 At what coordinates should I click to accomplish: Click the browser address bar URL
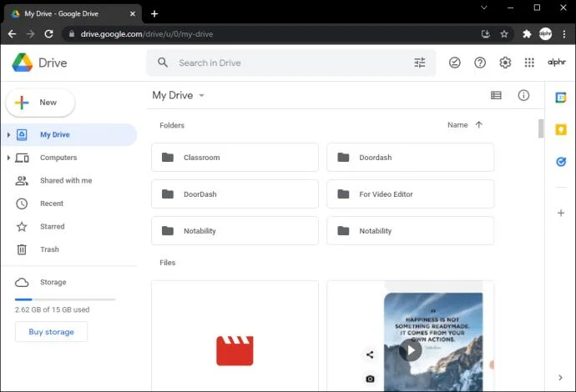point(147,34)
